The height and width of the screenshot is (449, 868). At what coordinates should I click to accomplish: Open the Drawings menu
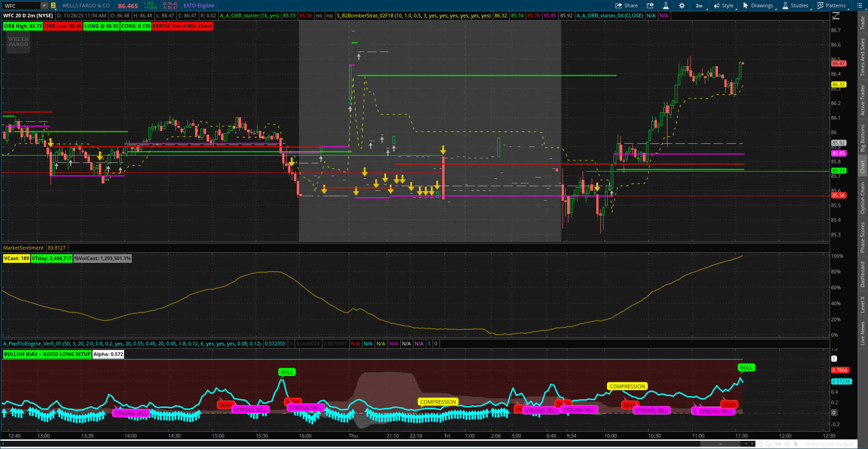tap(758, 5)
